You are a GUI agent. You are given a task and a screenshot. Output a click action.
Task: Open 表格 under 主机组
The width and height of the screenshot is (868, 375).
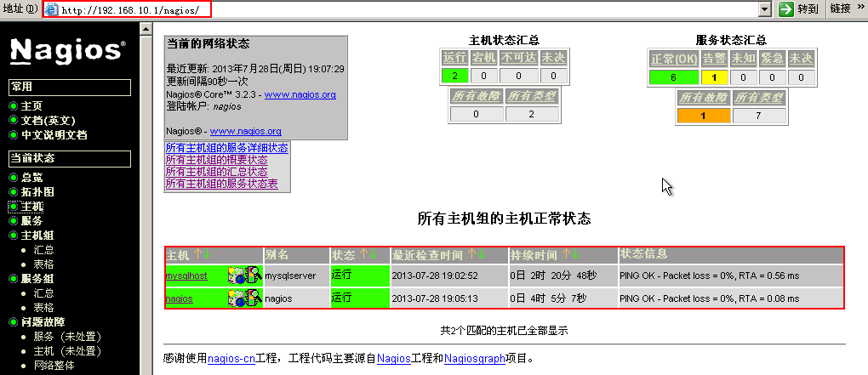click(43, 264)
